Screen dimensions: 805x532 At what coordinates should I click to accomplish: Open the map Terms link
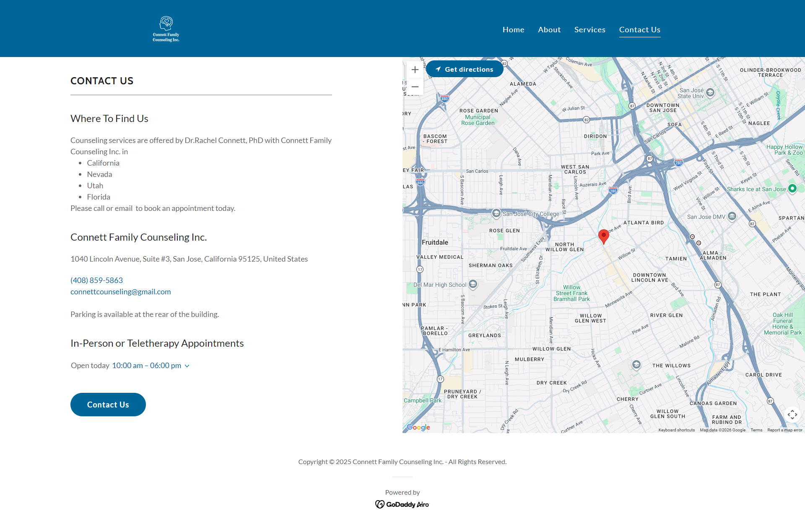[756, 430]
